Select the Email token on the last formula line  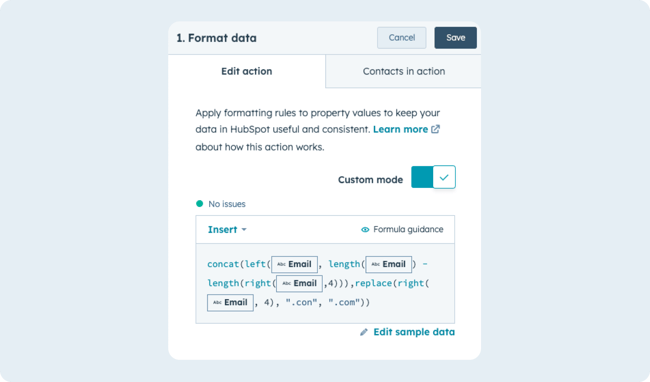click(x=230, y=302)
